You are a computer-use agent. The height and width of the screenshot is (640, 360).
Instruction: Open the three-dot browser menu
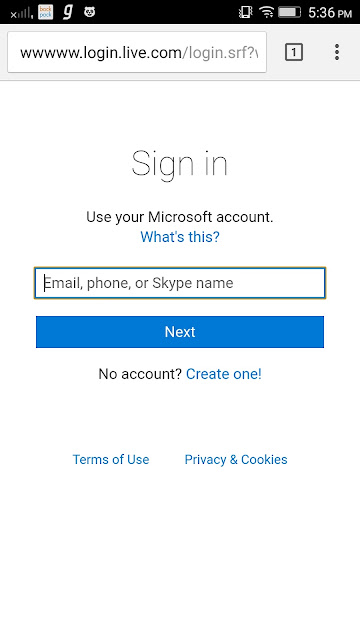point(337,52)
